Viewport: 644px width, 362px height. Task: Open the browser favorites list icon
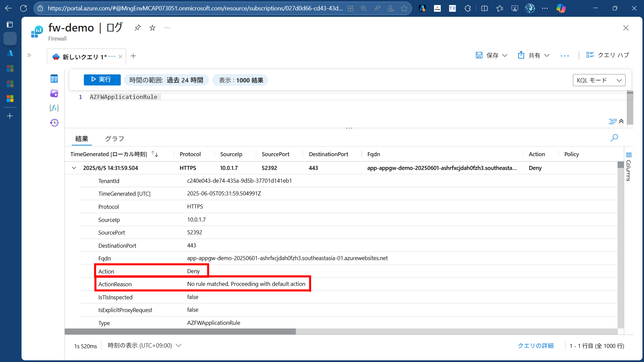(x=500, y=8)
